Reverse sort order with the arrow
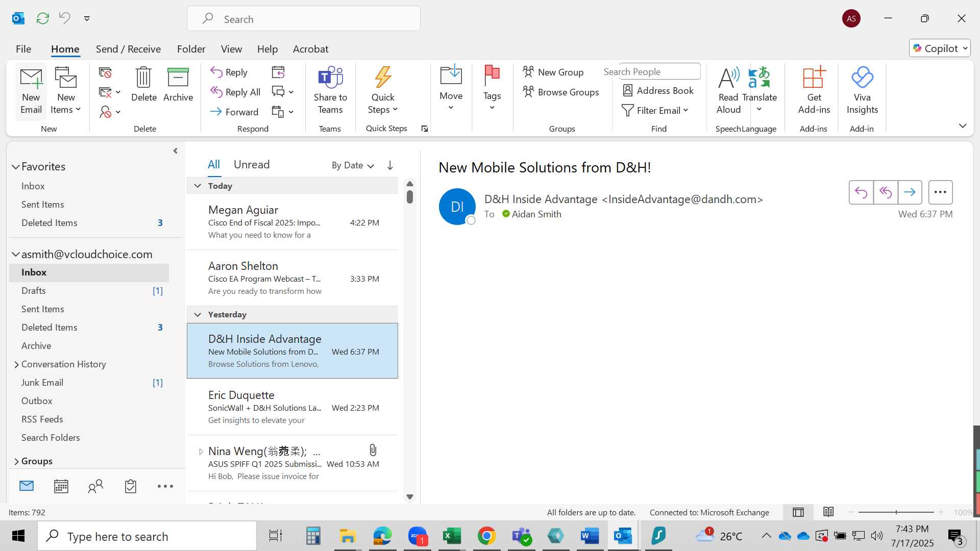The image size is (980, 551). tap(390, 165)
